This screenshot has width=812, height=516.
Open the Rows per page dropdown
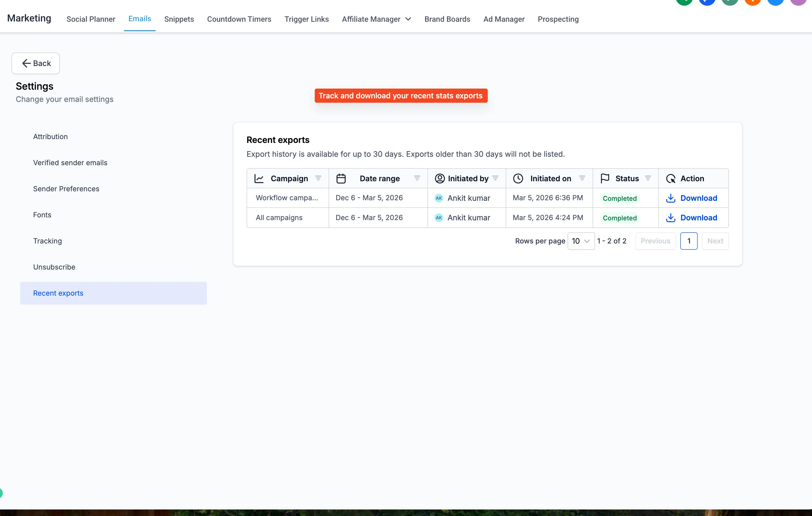coord(581,241)
